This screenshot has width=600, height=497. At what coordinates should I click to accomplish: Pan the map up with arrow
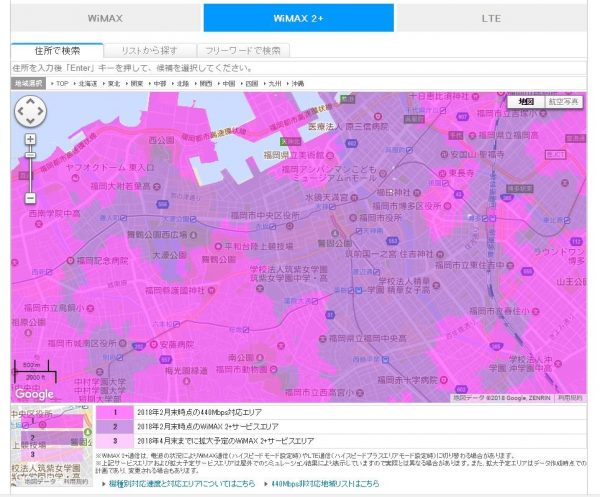coord(30,102)
